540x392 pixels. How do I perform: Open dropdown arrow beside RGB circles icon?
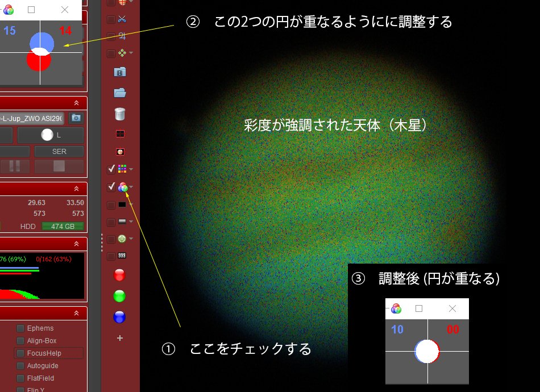coord(131,187)
